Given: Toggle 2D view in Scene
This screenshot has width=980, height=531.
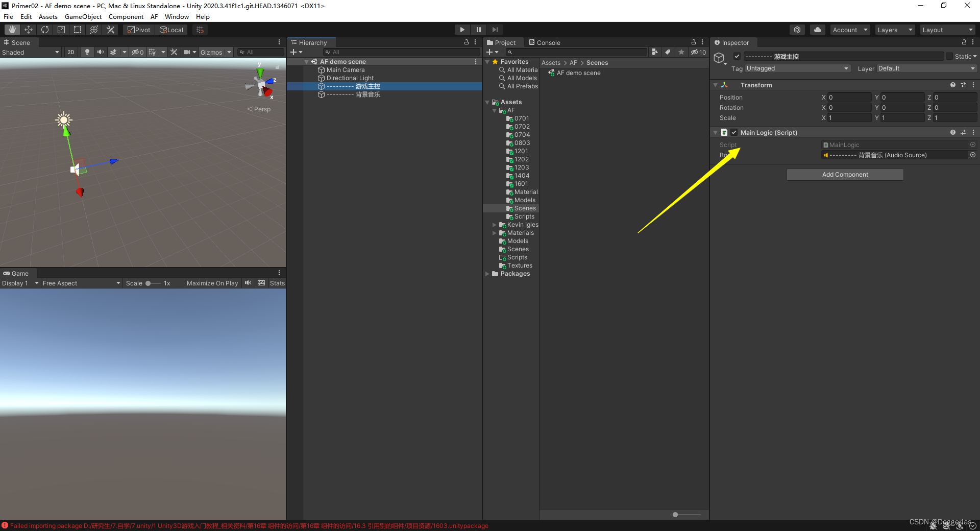Looking at the screenshot, I should (x=71, y=52).
